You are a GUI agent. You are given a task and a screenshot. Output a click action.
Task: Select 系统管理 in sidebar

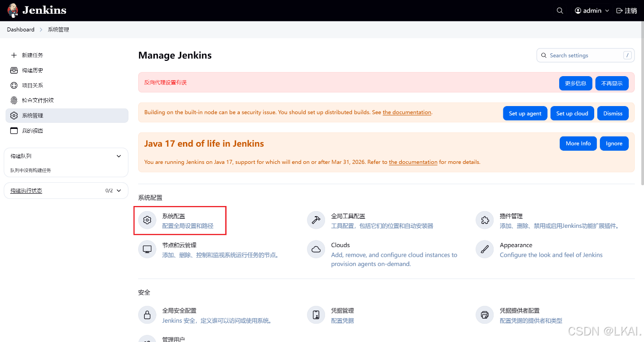point(67,116)
